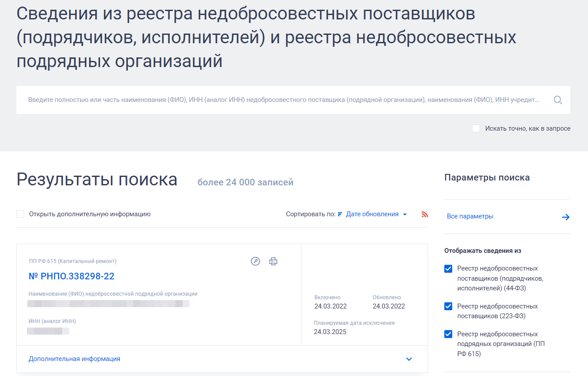Click planned exclusion date 24.03.2025

(331, 332)
